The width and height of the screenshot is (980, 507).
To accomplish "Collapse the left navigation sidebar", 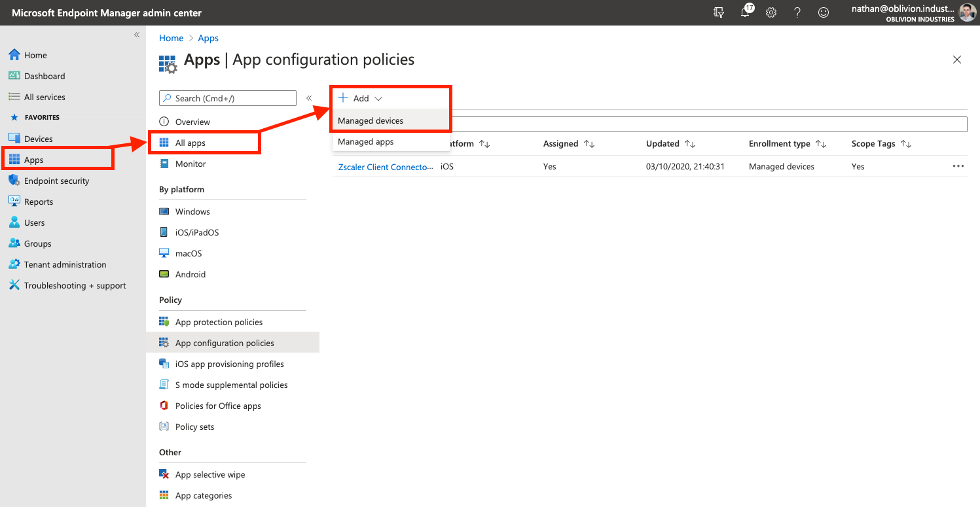I will 137,35.
